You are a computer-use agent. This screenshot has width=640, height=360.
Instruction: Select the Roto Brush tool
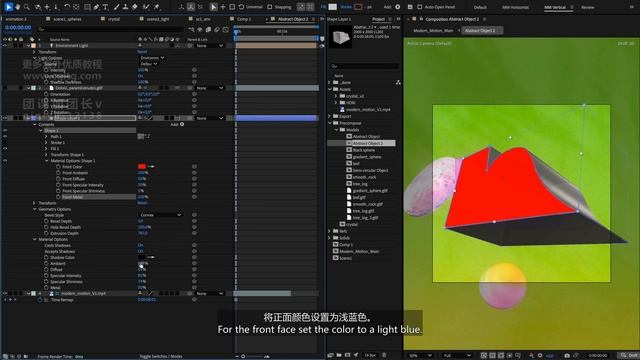pyautogui.click(x=146, y=7)
